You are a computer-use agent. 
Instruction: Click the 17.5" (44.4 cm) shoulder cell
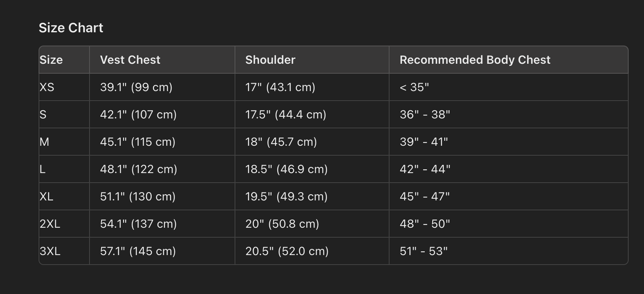[286, 114]
